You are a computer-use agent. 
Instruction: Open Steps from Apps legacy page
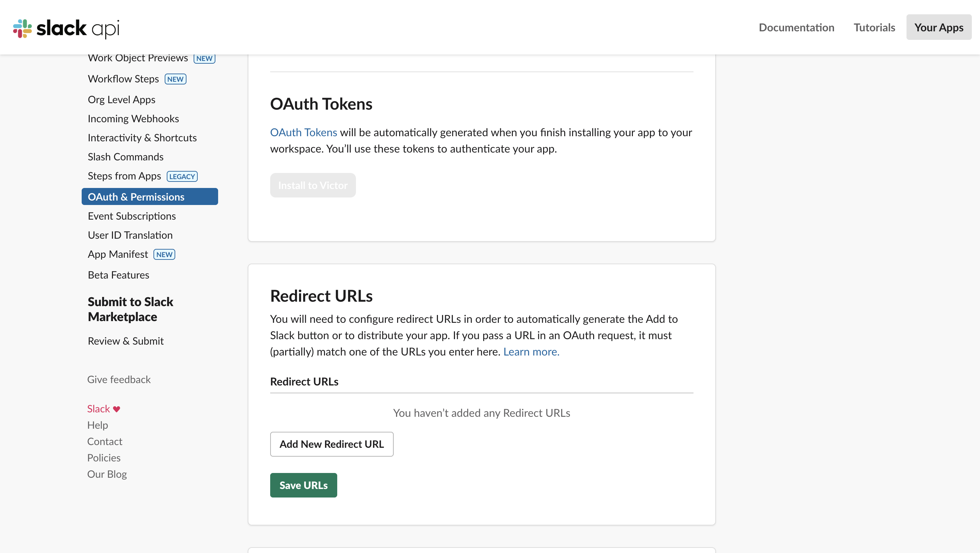coord(125,175)
